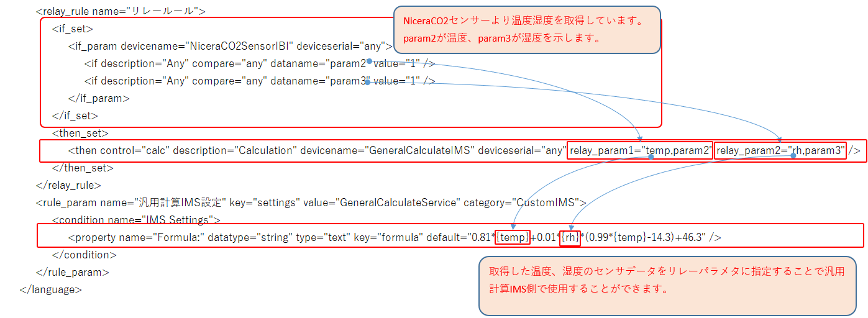
Task: Click description="Calculation" attribute text
Action: [235, 150]
